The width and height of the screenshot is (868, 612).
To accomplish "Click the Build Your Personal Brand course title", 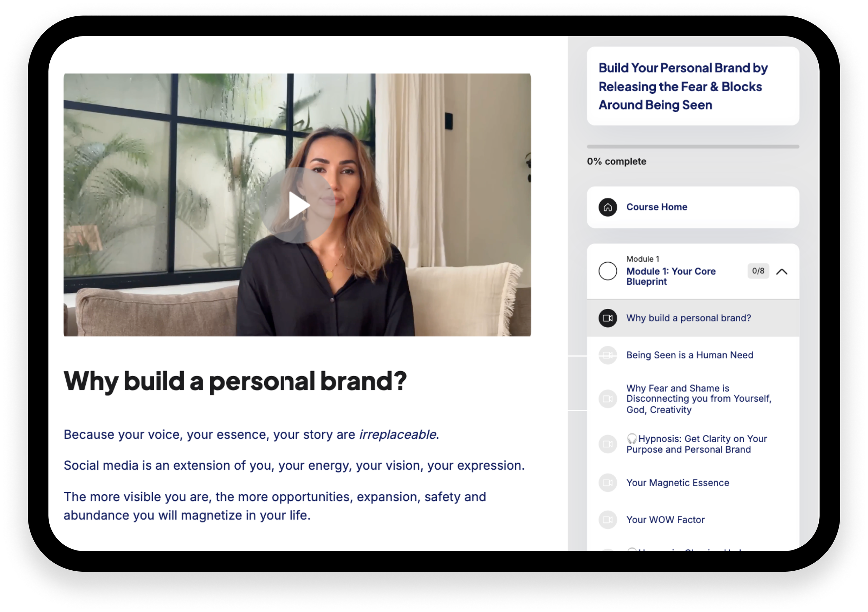I will (683, 86).
